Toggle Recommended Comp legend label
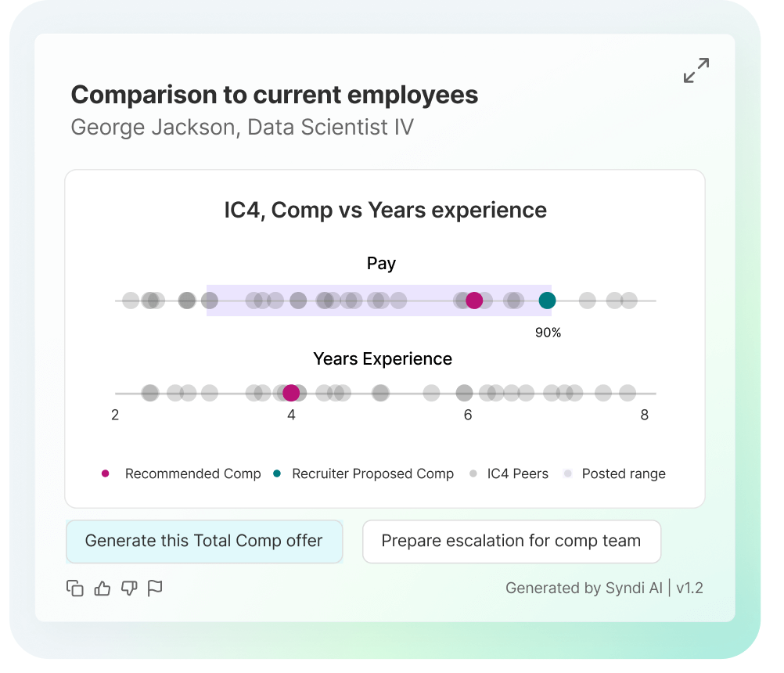 (193, 473)
